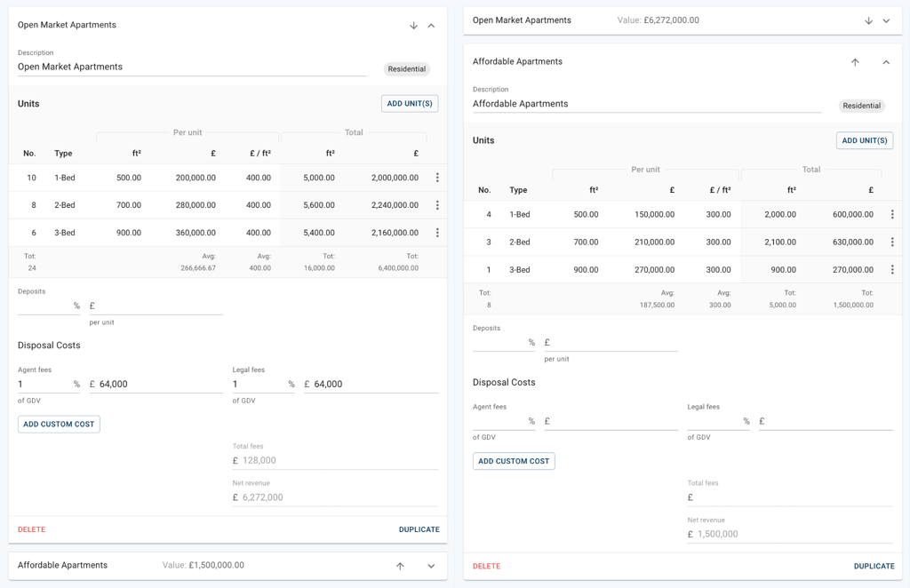Open options menu for Affordable 3-Bed row
Image resolution: width=910 pixels, height=588 pixels.
[x=892, y=269]
